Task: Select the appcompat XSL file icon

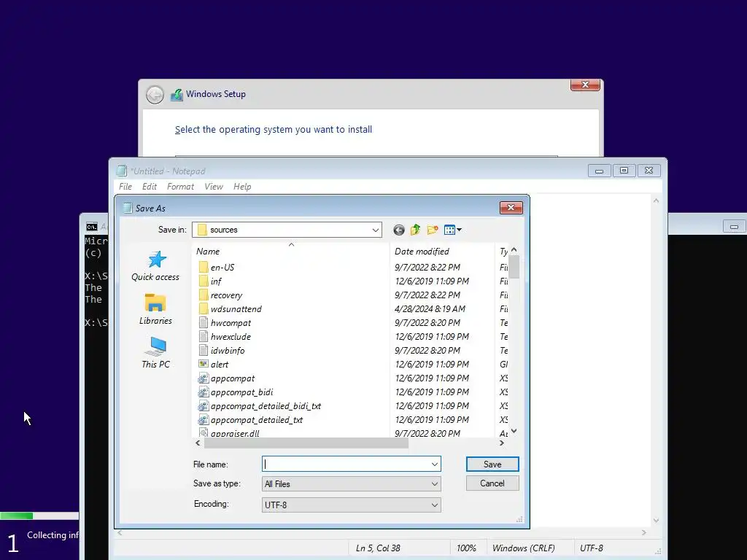Action: 204,378
